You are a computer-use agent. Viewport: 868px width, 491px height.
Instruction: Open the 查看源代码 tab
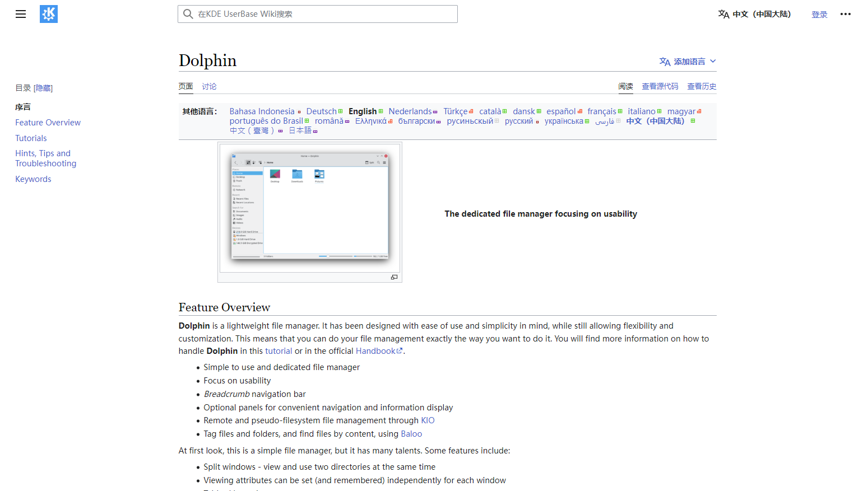click(660, 86)
